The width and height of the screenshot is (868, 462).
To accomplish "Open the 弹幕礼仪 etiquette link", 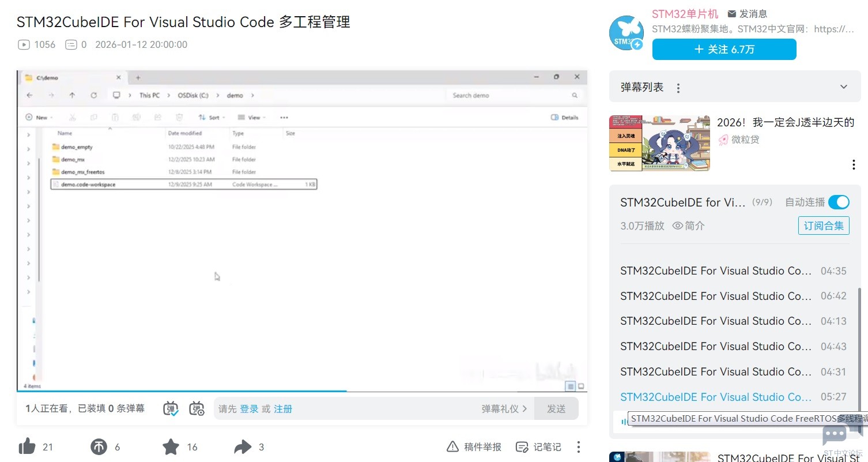I will (x=504, y=409).
